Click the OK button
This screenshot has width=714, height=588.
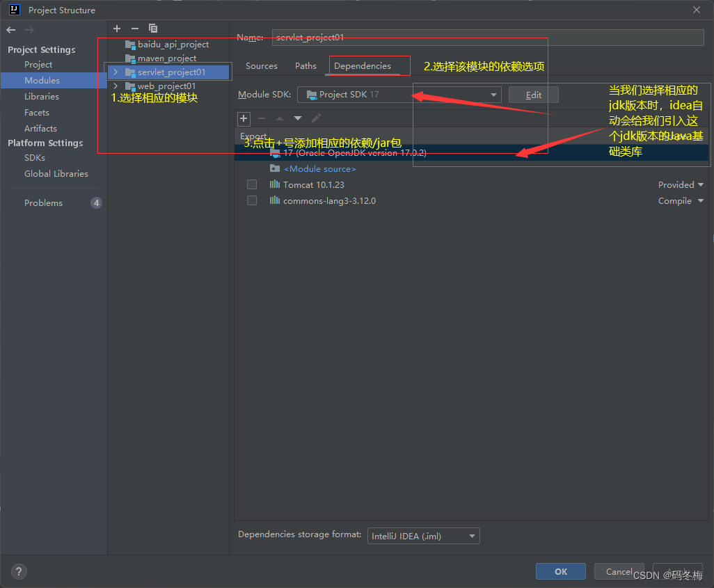tap(560, 571)
